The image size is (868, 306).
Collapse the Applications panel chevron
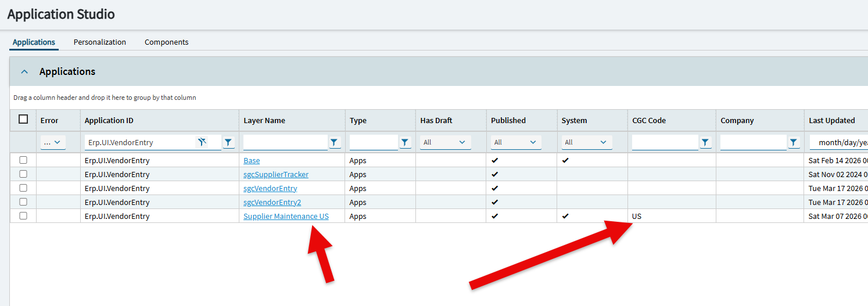click(x=24, y=72)
